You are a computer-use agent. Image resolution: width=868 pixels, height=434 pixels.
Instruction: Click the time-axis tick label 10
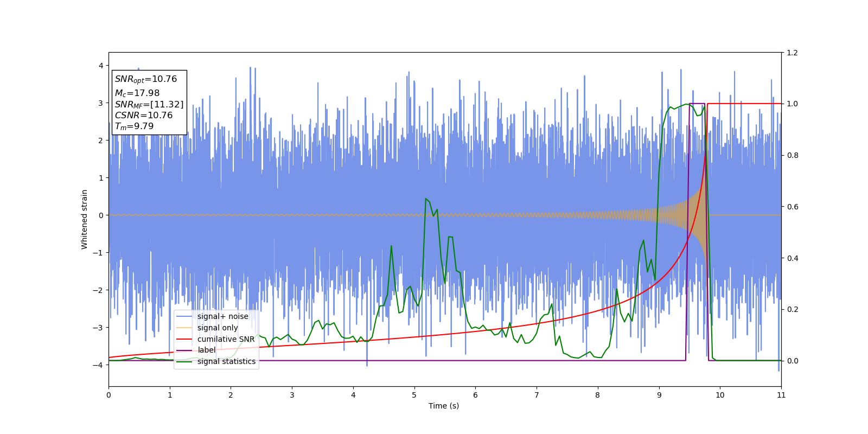[x=720, y=395]
